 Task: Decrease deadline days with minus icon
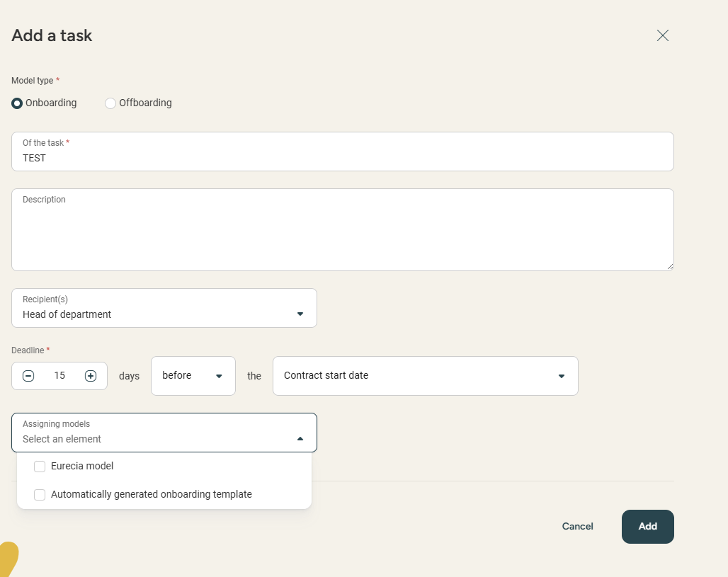pyautogui.click(x=28, y=376)
